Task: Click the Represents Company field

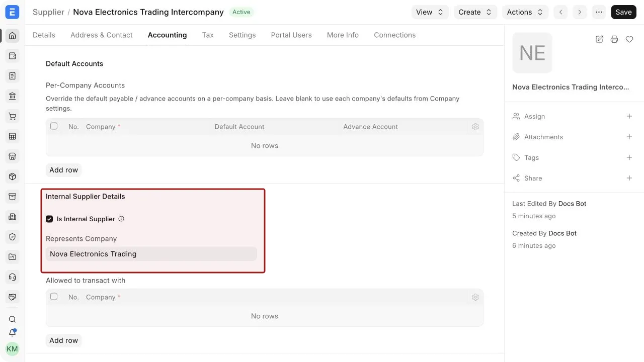Action: click(151, 254)
